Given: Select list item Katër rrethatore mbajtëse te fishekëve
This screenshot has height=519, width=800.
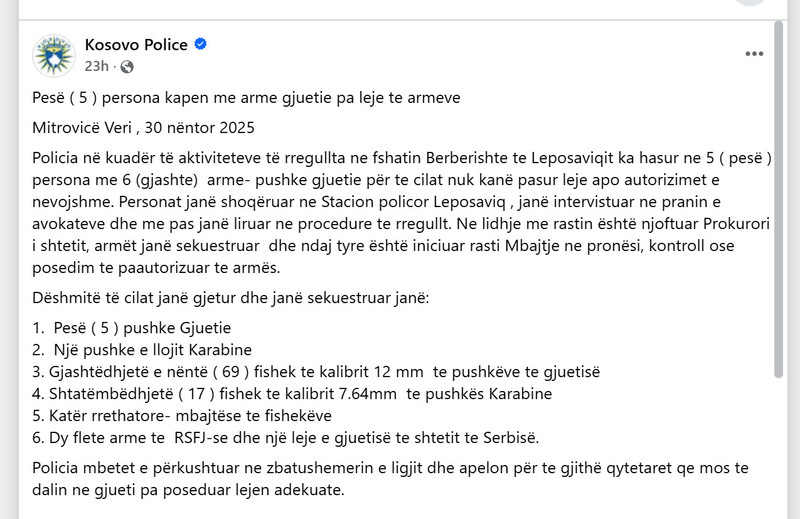Looking at the screenshot, I should pyautogui.click(x=182, y=415).
